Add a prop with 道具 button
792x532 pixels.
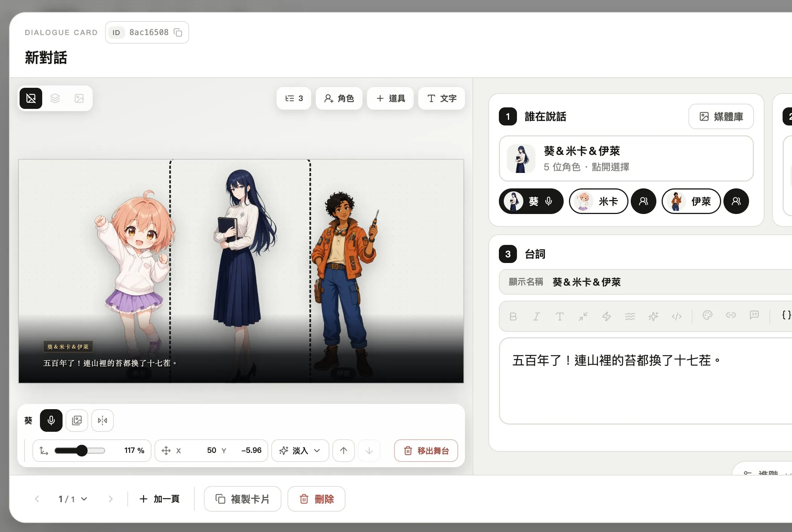390,98
